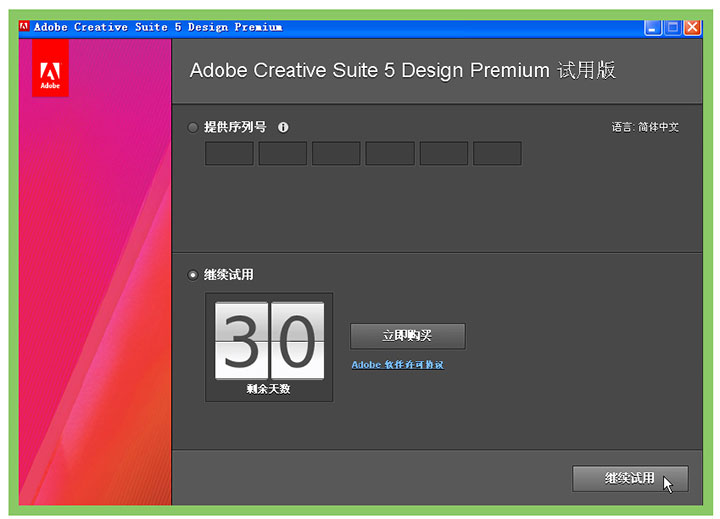Click the maximize button in the title bar
The height and width of the screenshot is (519, 720).
coord(672,28)
